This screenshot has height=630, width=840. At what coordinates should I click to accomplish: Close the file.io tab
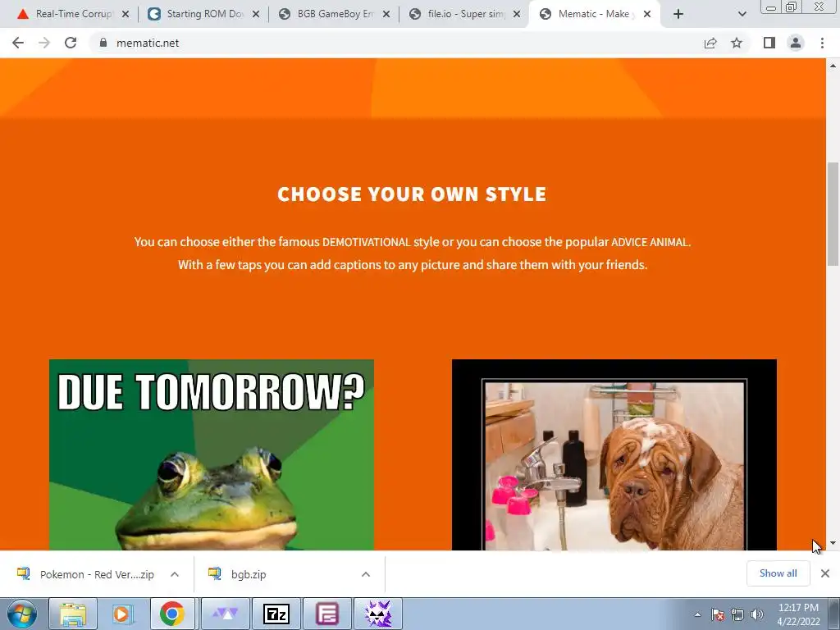pyautogui.click(x=517, y=14)
